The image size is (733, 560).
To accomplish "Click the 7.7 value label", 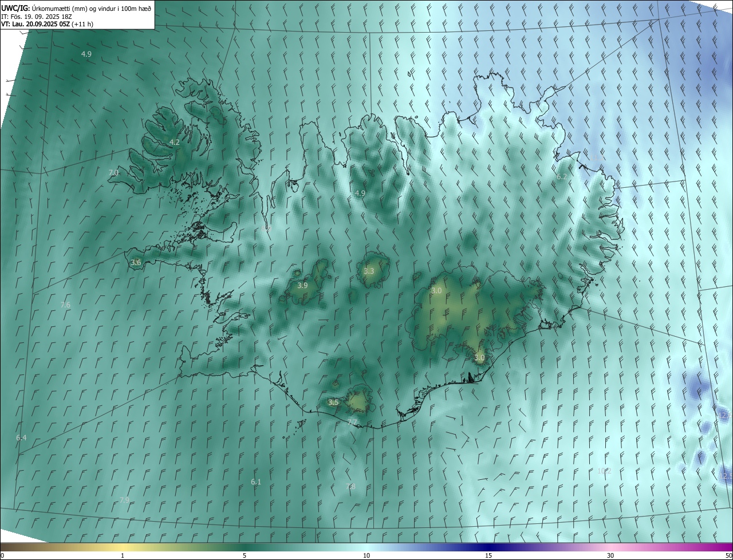I will coord(352,423).
